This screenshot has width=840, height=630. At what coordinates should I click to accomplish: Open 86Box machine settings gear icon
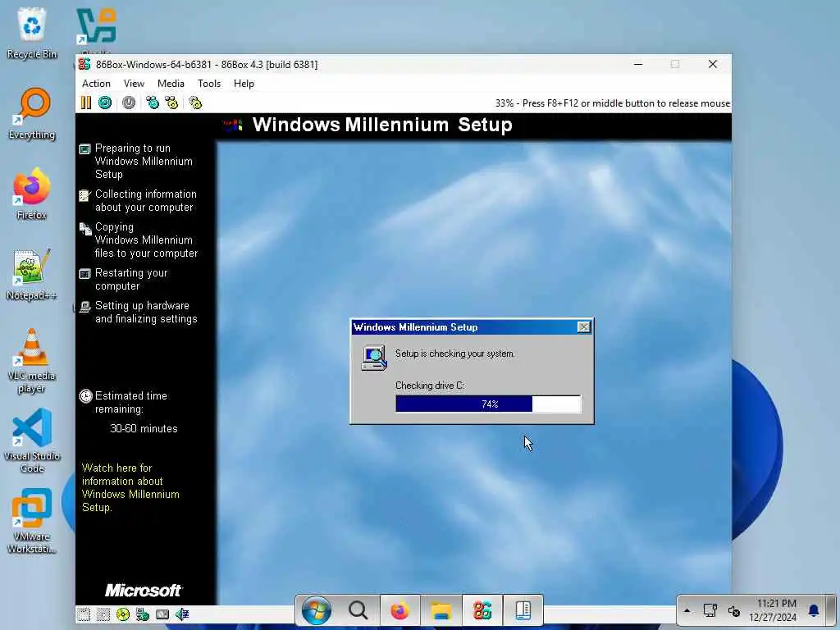pos(195,103)
